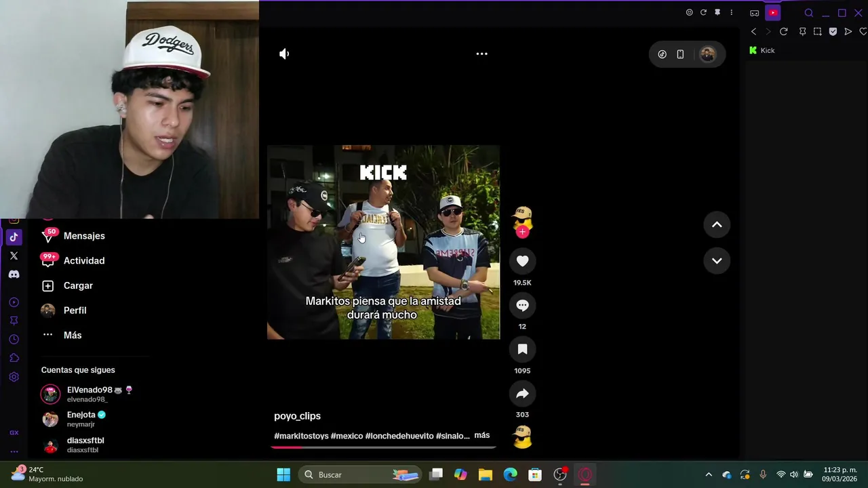The image size is (868, 488).
Task: Open Enejota followed account
Action: [x=73, y=419]
